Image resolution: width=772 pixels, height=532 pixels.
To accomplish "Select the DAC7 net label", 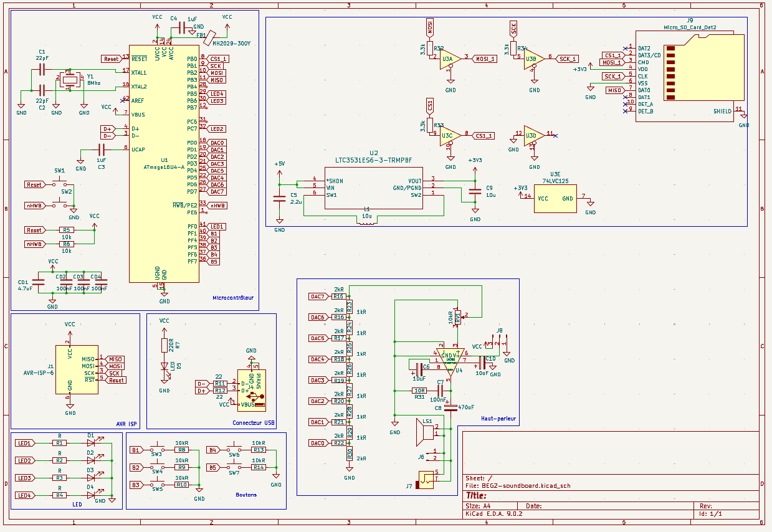I will (317, 297).
